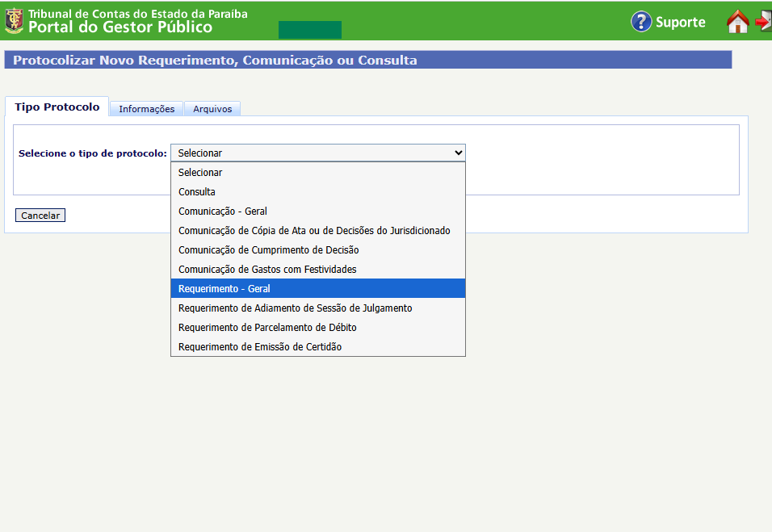
Task: Open the Suporte link
Action: click(681, 22)
